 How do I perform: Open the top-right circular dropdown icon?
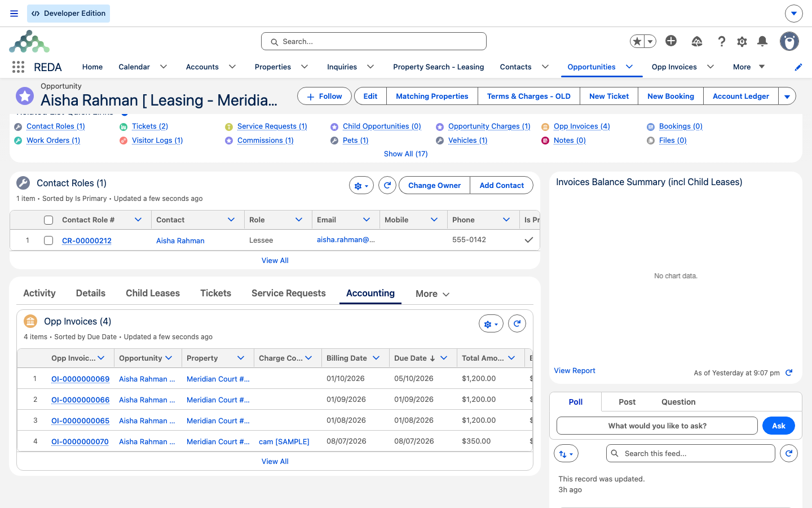coord(793,14)
